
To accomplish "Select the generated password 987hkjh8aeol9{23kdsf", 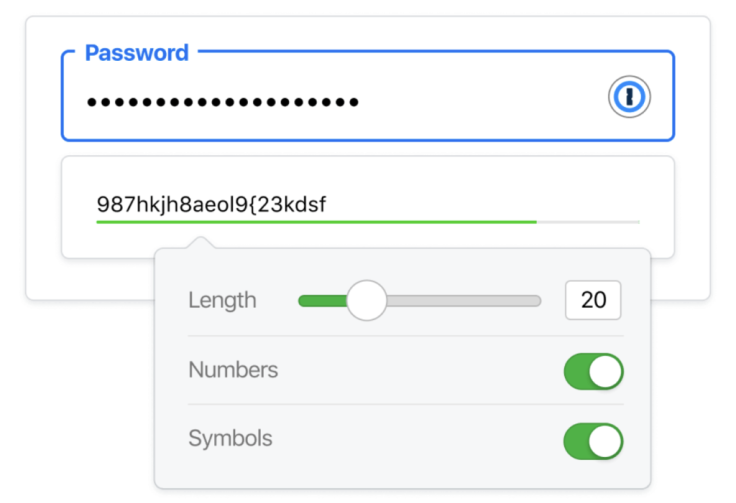I will pyautogui.click(x=211, y=204).
